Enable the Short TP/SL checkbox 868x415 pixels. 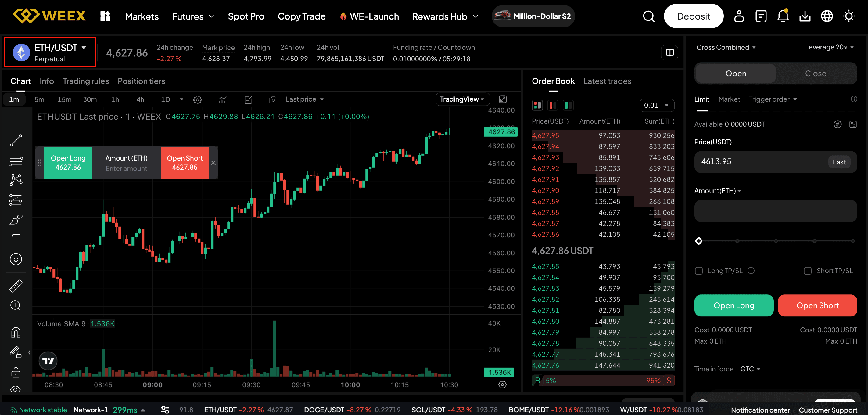click(807, 271)
